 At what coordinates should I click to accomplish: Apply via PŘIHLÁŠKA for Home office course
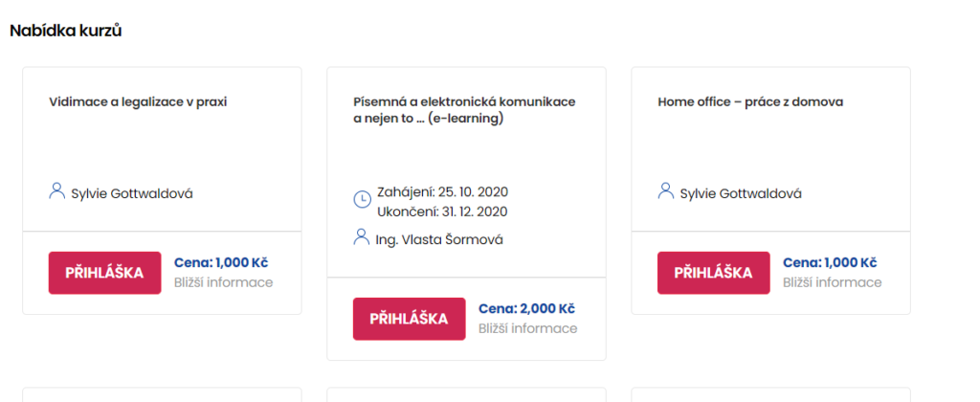[713, 273]
